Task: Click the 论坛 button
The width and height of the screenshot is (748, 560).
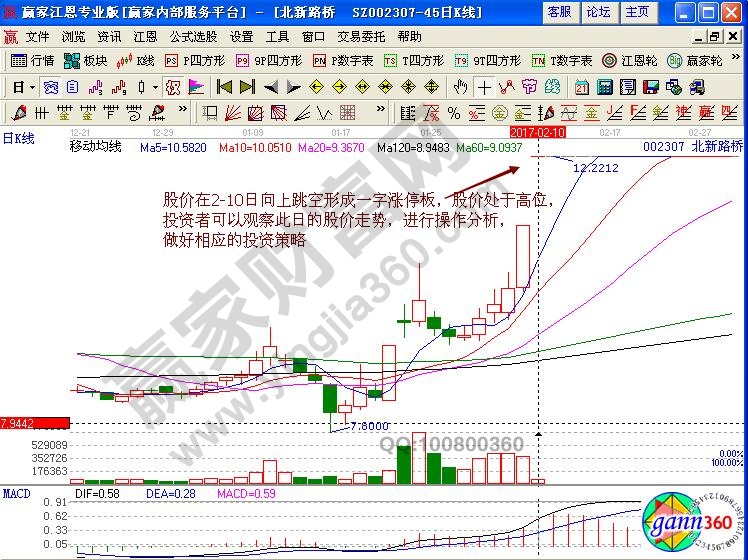Action: pos(598,12)
